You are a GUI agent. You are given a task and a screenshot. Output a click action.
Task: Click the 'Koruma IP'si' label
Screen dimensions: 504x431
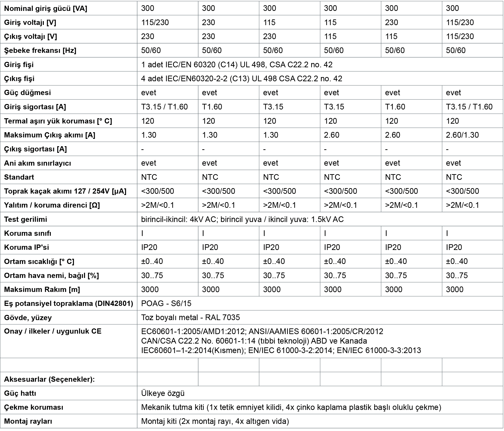[27, 248]
